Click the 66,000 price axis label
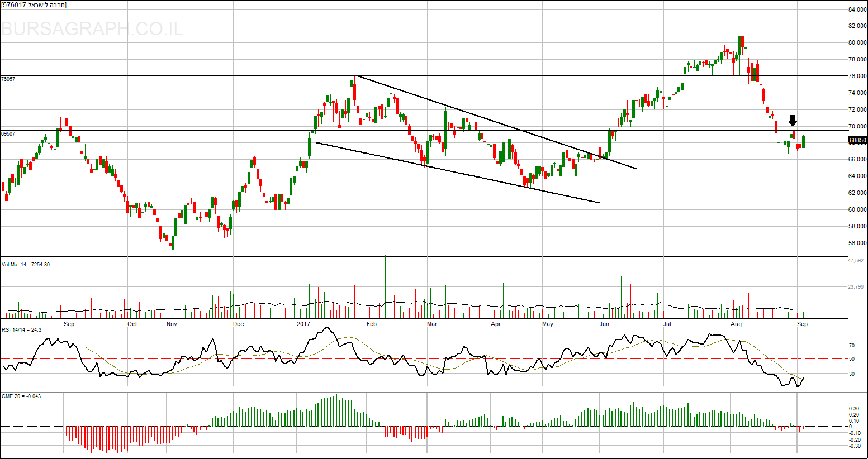The image size is (868, 459). pyautogui.click(x=857, y=160)
